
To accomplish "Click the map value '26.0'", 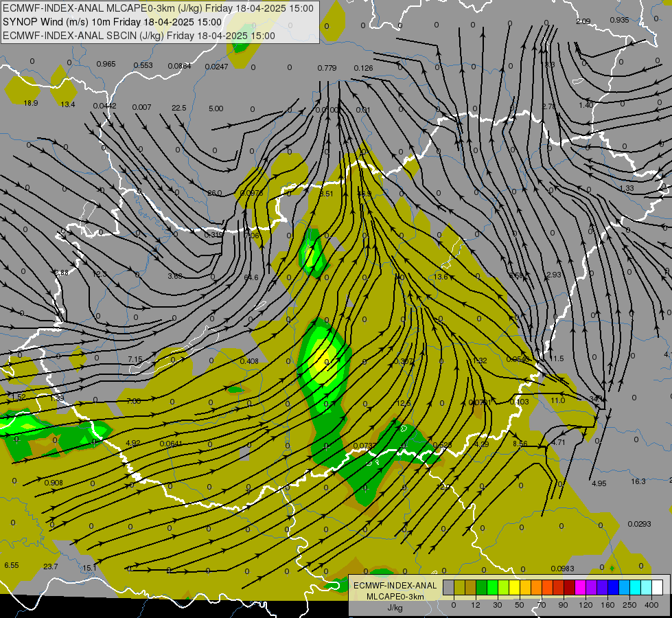I will pyautogui.click(x=215, y=193).
